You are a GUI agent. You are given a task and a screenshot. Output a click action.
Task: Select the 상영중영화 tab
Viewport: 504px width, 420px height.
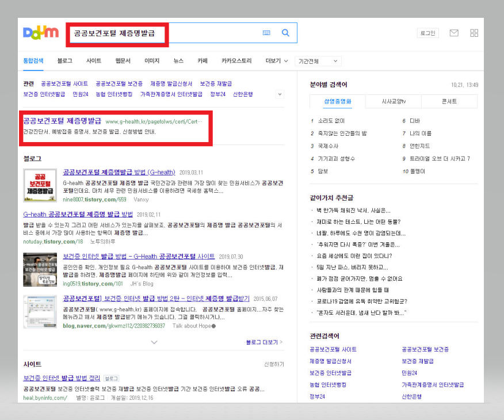[338, 101]
